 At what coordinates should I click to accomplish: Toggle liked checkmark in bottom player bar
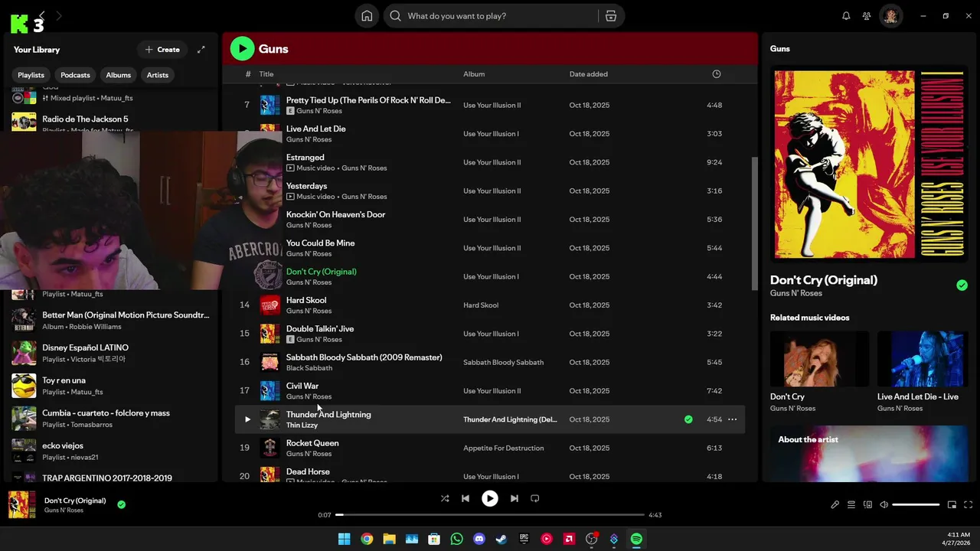[121, 504]
